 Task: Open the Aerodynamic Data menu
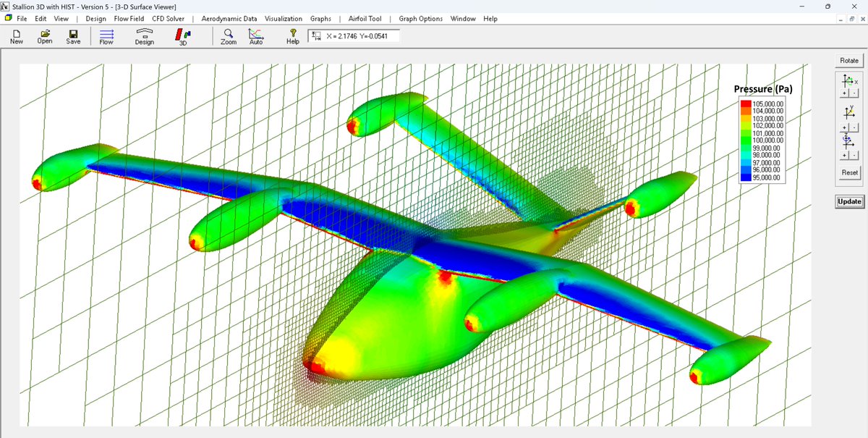tap(229, 18)
